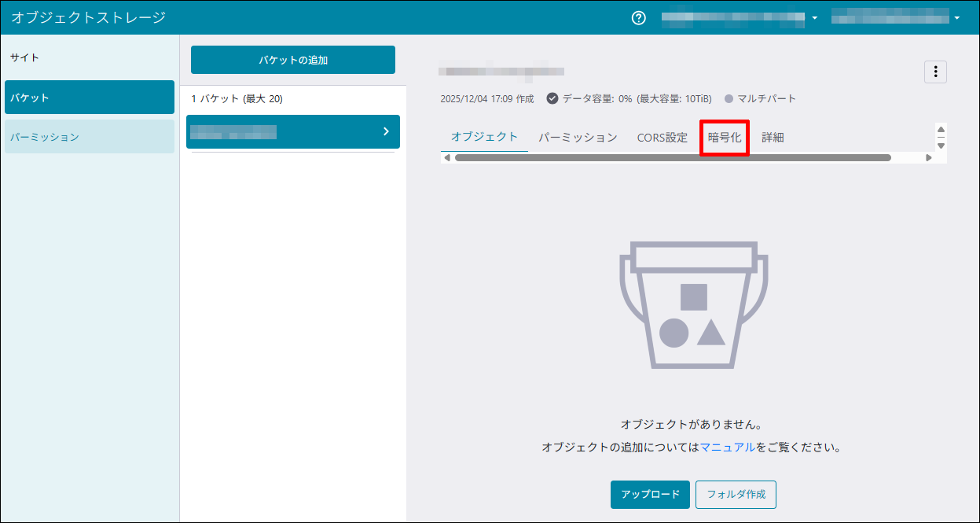980x523 pixels.
Task: Switch to the 暗号化 tab
Action: pos(724,138)
